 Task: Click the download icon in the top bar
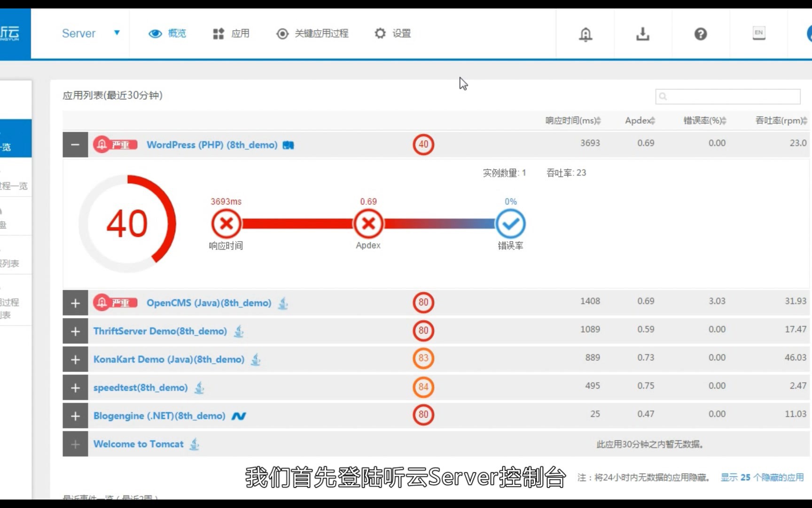[642, 33]
